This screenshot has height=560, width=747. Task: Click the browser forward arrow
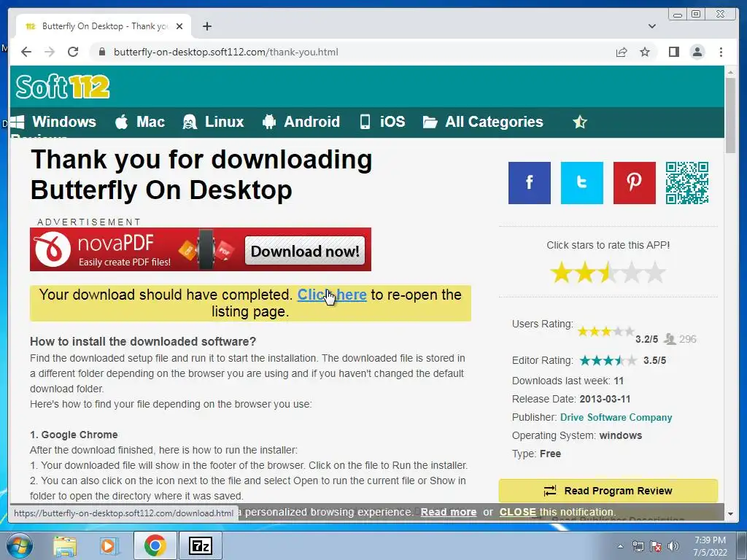tap(50, 52)
